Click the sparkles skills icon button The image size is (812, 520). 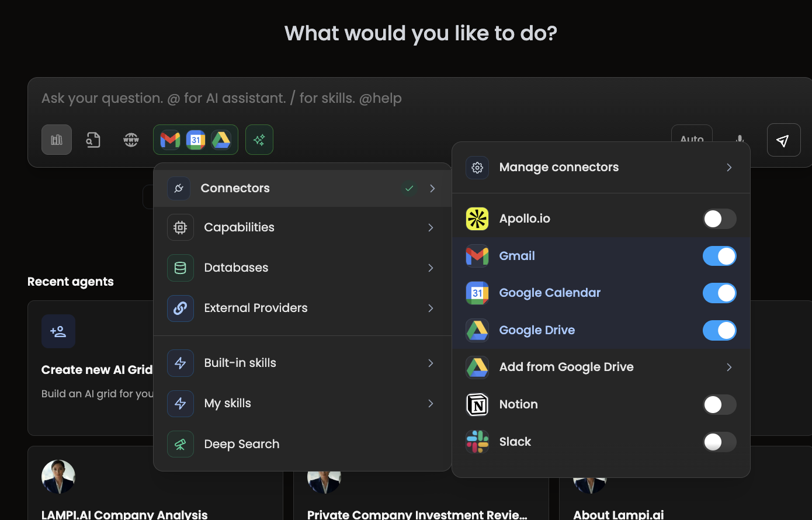[259, 140]
